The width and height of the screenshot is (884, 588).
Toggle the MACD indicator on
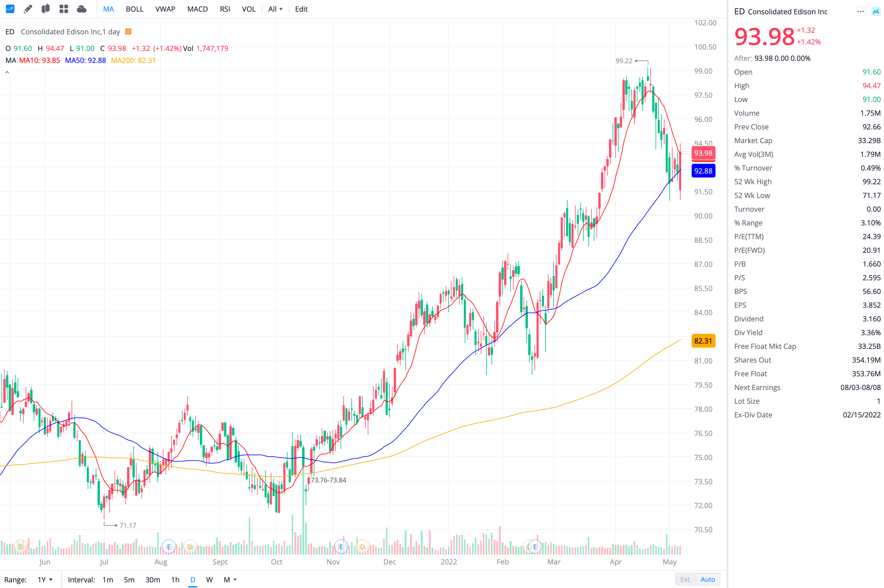click(197, 9)
